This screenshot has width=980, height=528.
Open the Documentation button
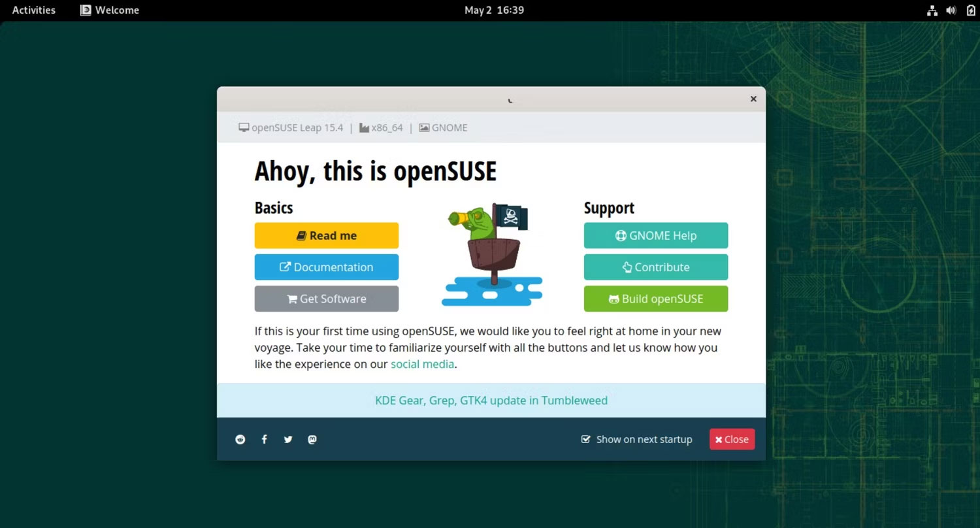coord(327,267)
